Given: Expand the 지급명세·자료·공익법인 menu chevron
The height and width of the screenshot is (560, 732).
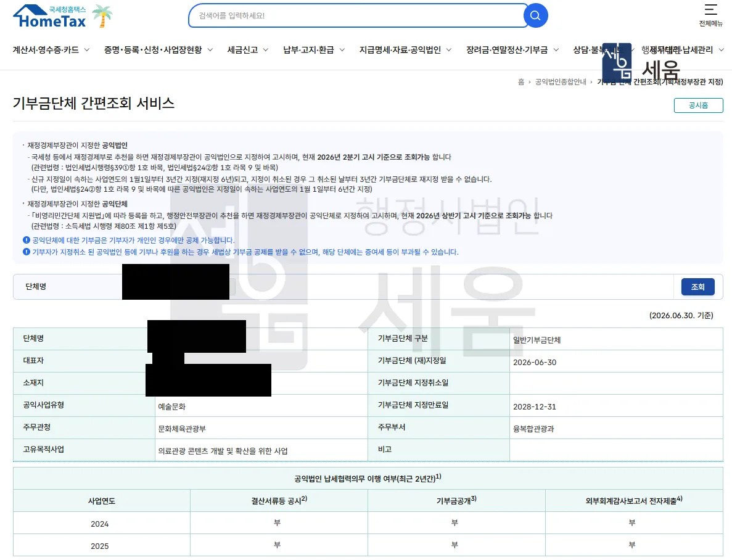Looking at the screenshot, I should 448,50.
